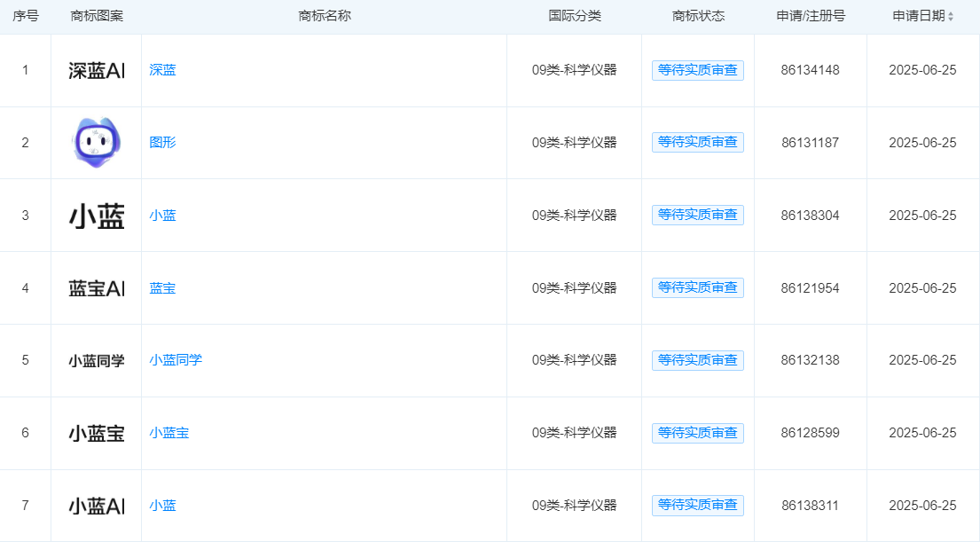This screenshot has width=980, height=542.
Task: Click the 序号 column header
Action: pyautogui.click(x=26, y=16)
